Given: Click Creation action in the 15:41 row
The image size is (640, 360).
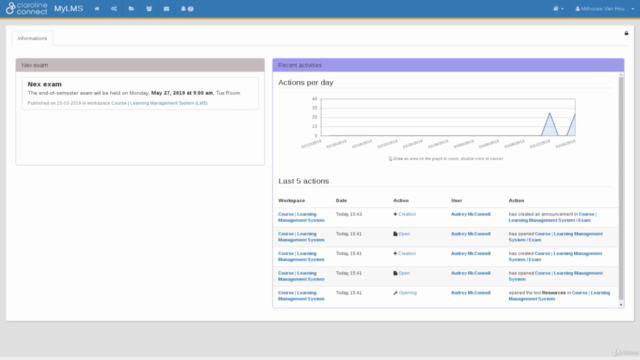Looking at the screenshot, I should [407, 253].
